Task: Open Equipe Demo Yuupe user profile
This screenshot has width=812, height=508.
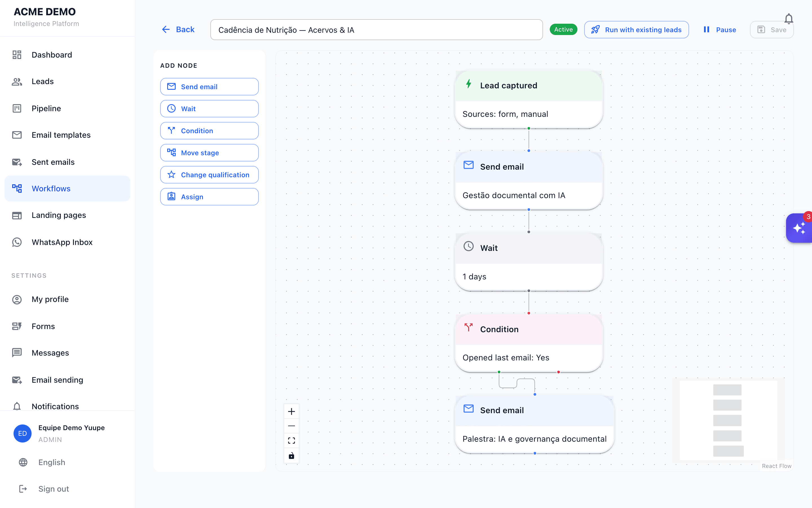Action: (67, 433)
